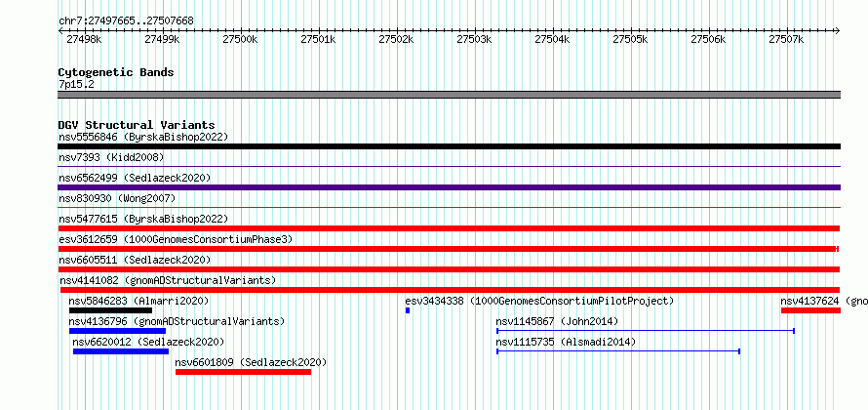Screen dimensions: 868x410
Task: Open the nsv1145867 (John2014) label
Action: (557, 321)
